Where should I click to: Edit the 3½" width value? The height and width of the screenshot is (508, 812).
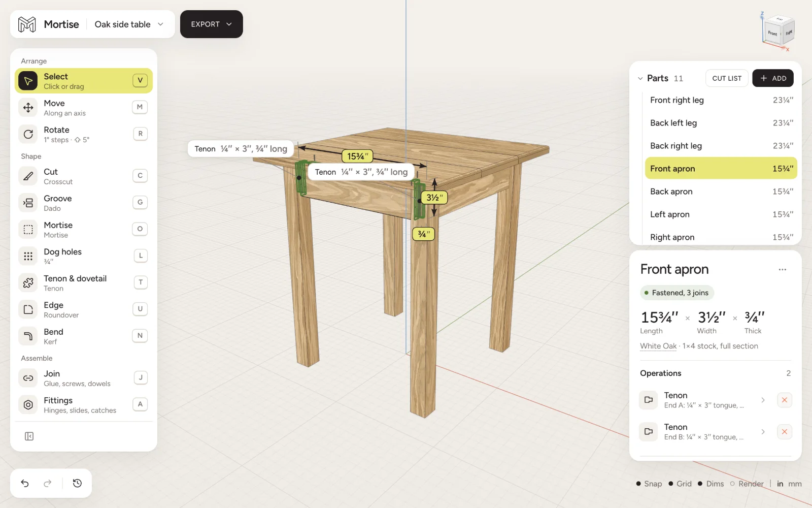(x=712, y=317)
